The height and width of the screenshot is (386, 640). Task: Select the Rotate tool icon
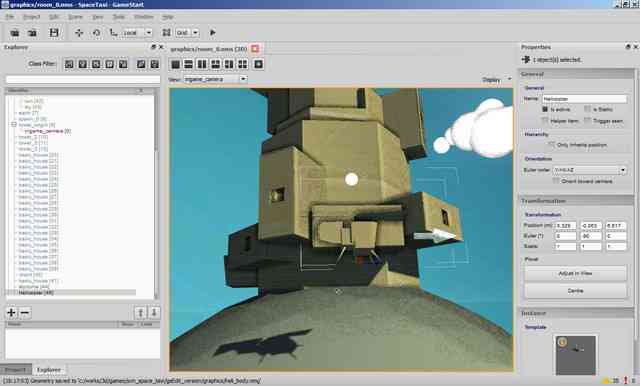[96, 33]
